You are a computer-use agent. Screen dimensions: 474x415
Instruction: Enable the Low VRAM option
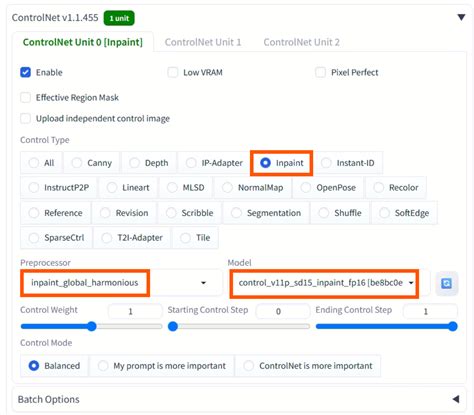coord(173,72)
